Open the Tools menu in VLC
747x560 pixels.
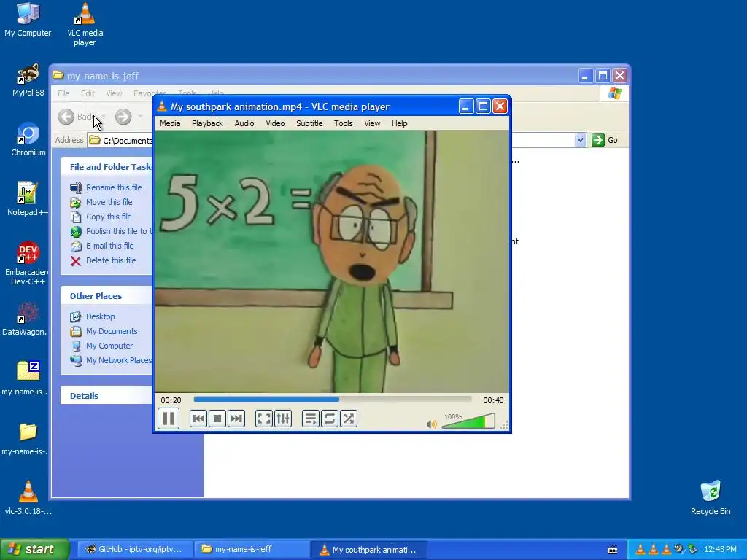[343, 123]
